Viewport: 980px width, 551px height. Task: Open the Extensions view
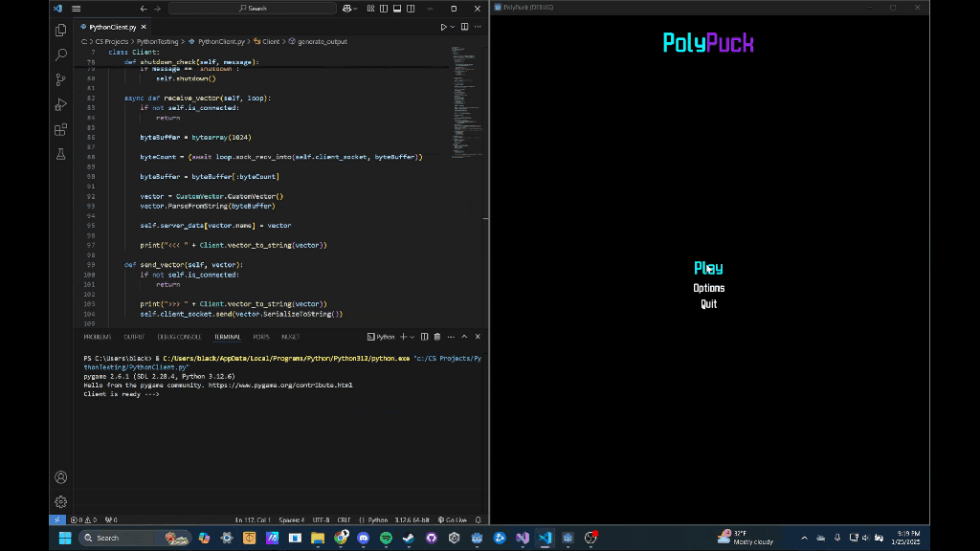[60, 128]
